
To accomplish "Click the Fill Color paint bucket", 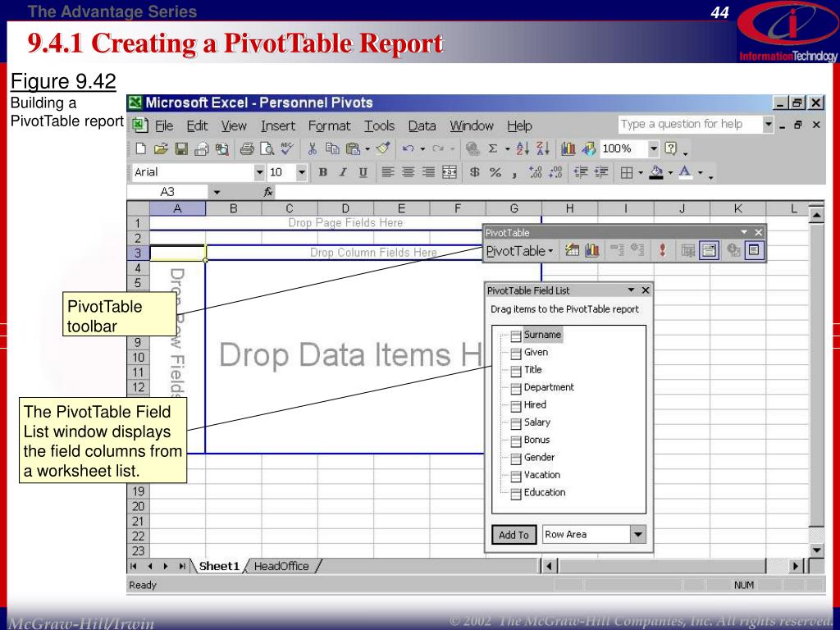I will point(656,172).
